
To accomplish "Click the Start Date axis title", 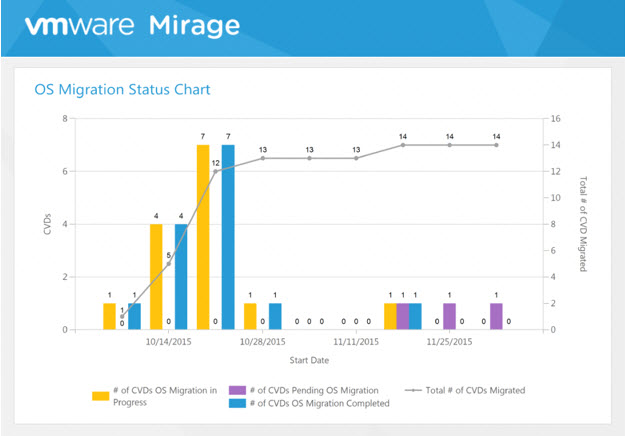I will click(309, 360).
